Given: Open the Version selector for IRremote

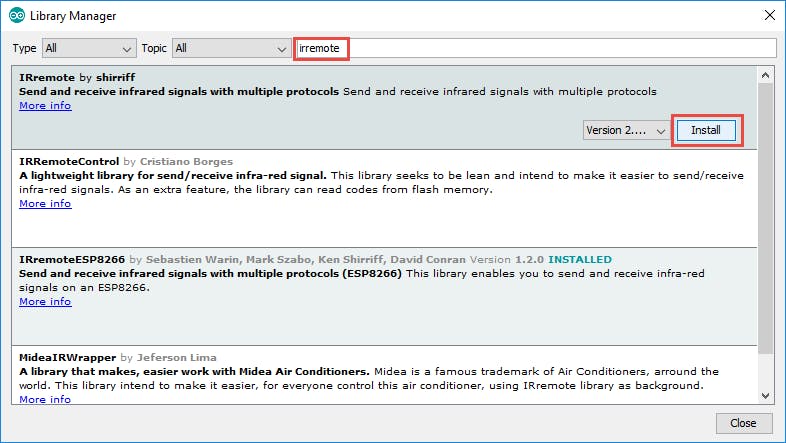Looking at the screenshot, I should pyautogui.click(x=626, y=130).
